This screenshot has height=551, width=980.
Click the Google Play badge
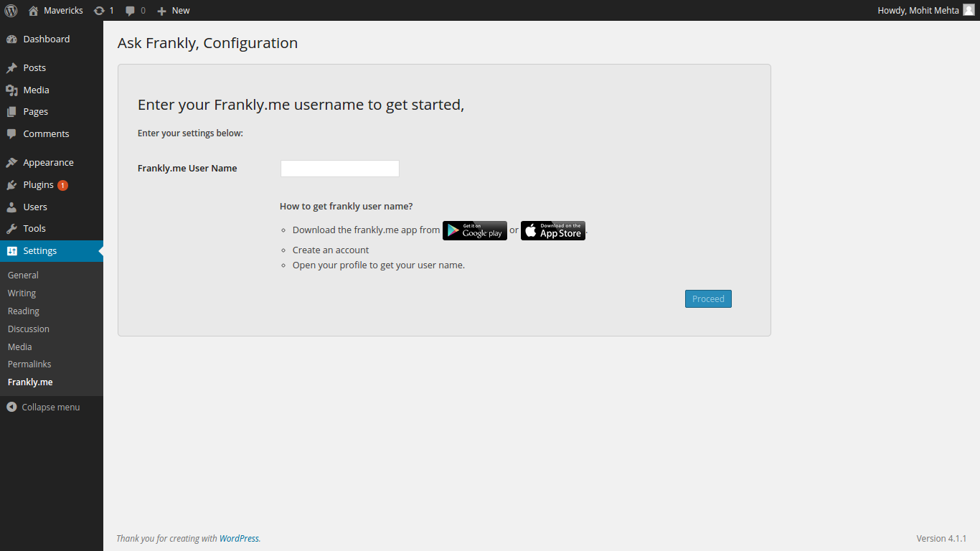475,230
